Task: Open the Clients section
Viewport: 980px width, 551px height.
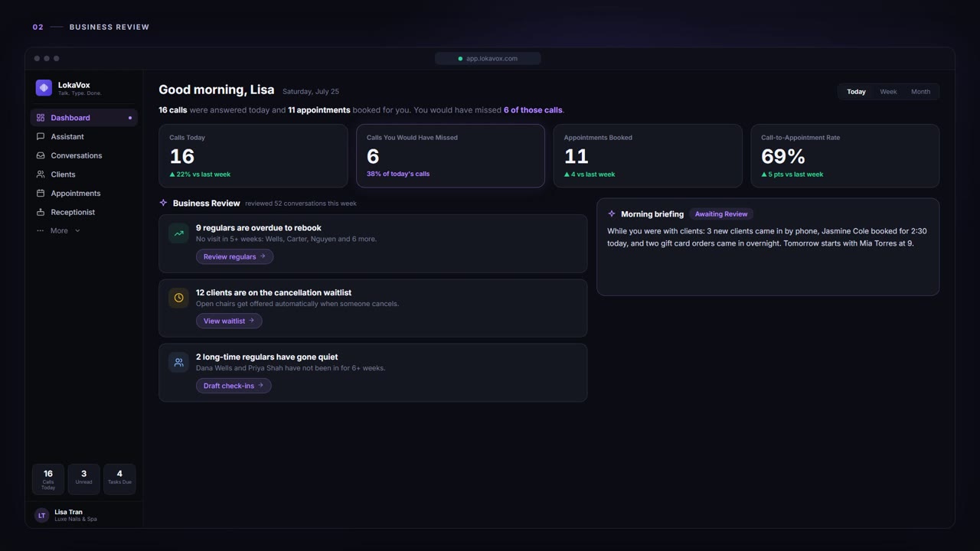Action: [x=83, y=174]
